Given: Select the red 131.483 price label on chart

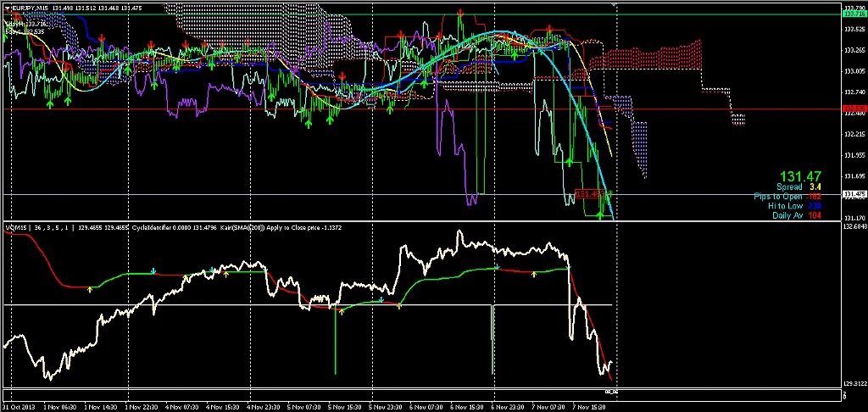Looking at the screenshot, I should click(x=589, y=194).
